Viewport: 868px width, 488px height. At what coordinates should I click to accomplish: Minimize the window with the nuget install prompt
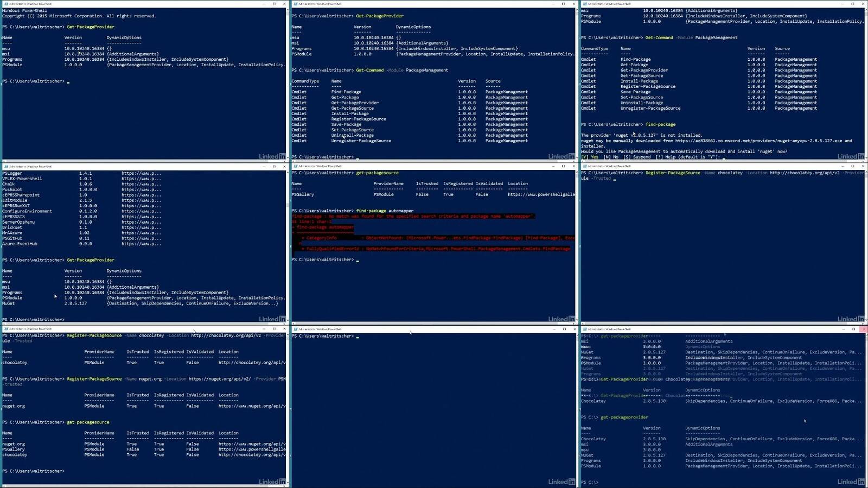pyautogui.click(x=843, y=4)
